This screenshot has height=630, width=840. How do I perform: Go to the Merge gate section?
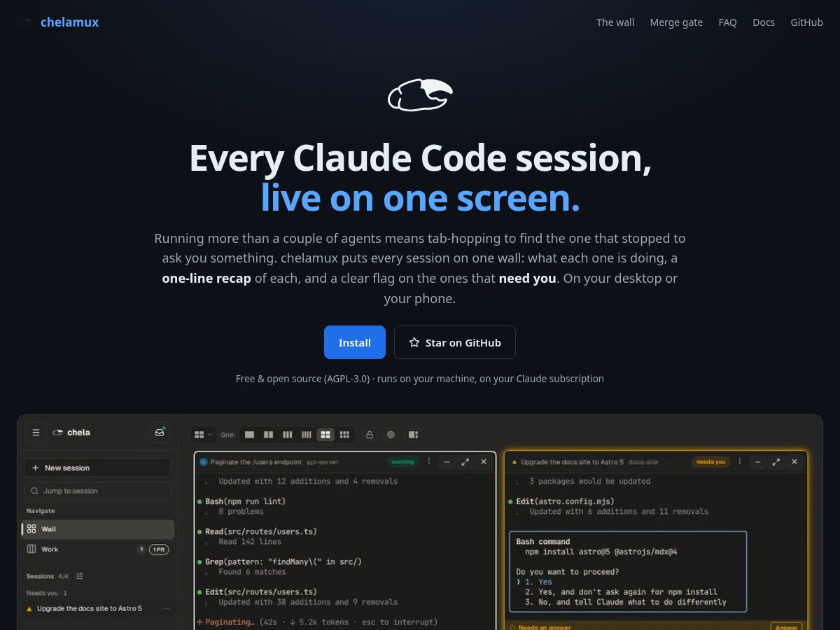(x=676, y=22)
